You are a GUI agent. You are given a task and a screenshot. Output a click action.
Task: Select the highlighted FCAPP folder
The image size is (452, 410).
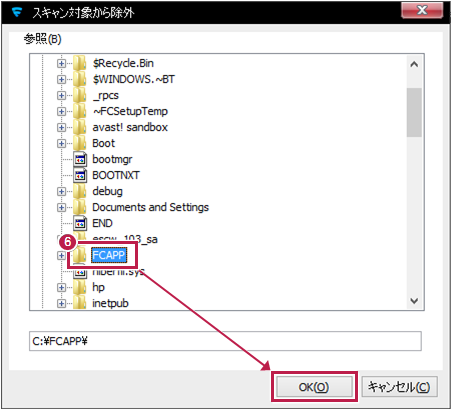coord(109,255)
